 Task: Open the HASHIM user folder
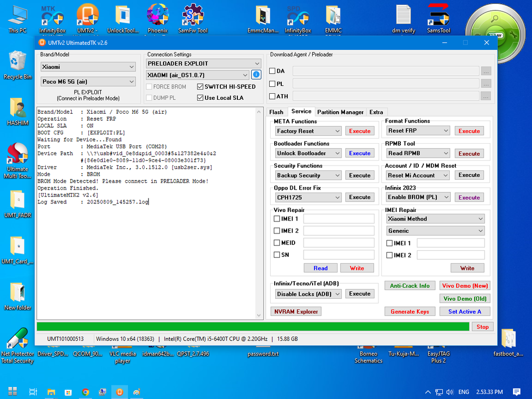[x=17, y=111]
